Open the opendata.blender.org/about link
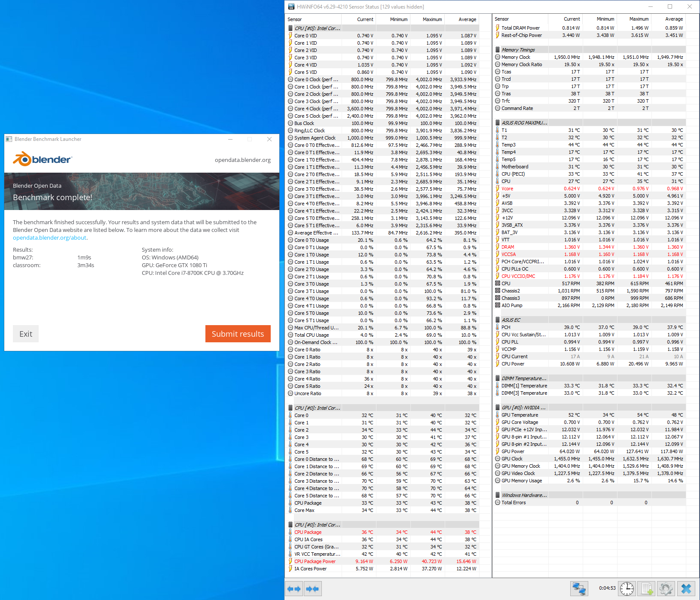This screenshot has width=700, height=600. tap(49, 238)
